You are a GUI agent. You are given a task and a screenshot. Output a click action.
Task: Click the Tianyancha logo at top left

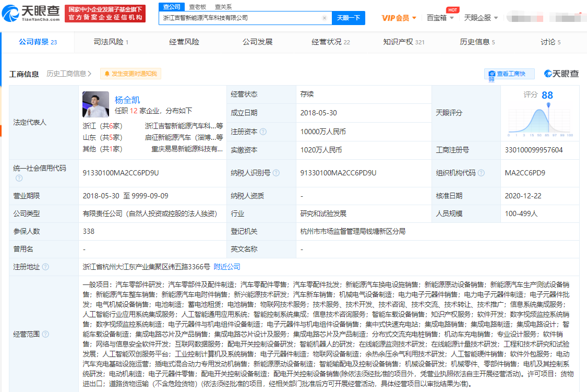click(x=31, y=14)
